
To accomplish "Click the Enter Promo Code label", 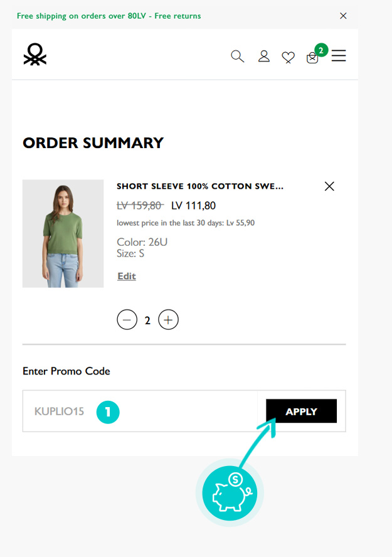I will (x=66, y=371).
